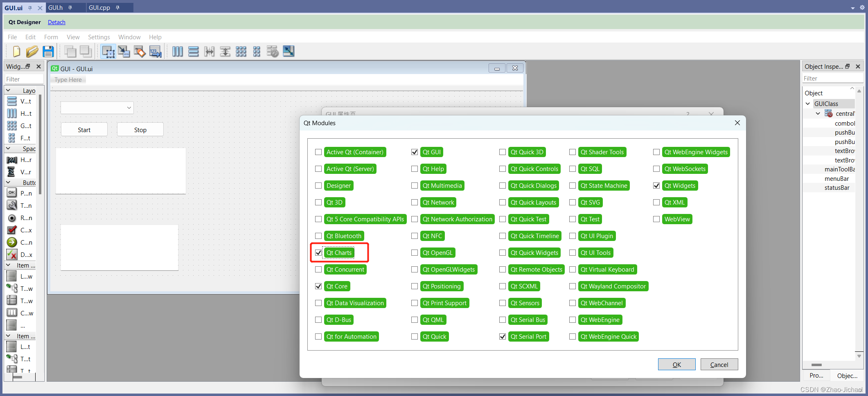This screenshot has height=396, width=868.
Task: Enable the Qt SQL module checkbox
Action: [x=573, y=169]
